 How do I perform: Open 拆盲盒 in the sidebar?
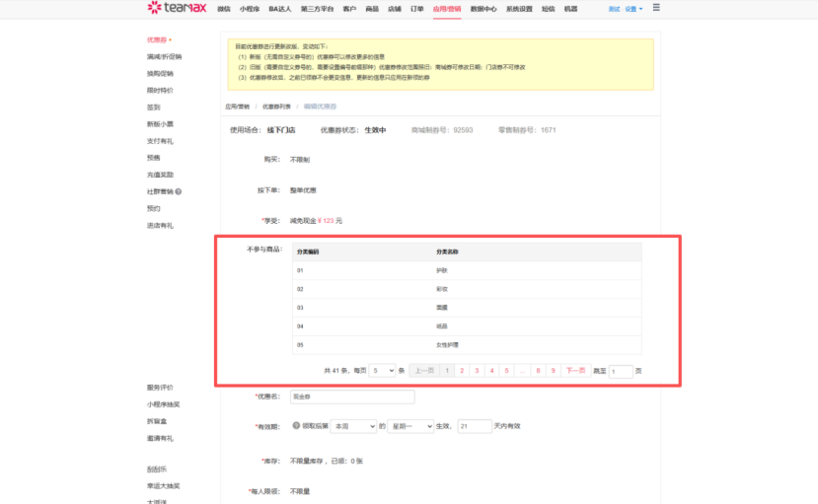coord(157,421)
